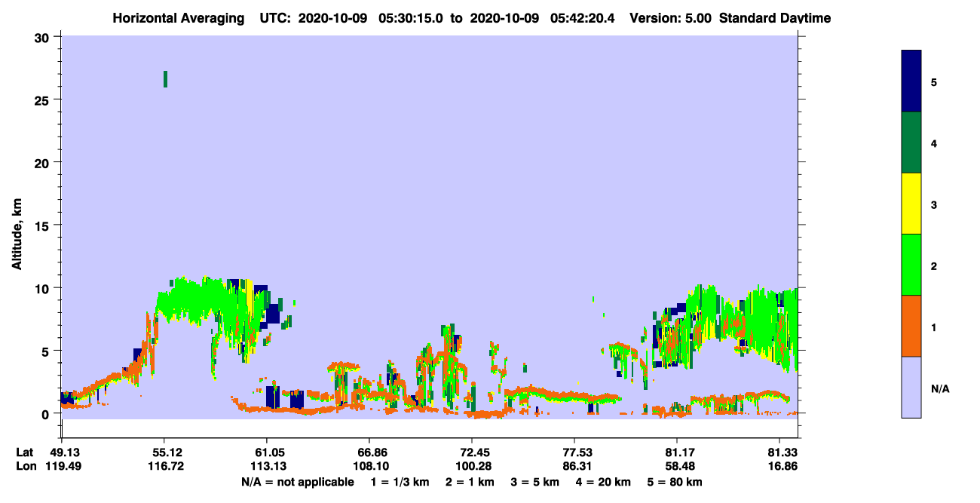Image resolution: width=980 pixels, height=503 pixels.
Task: Click the 'Lat' row label
Action: [x=25, y=452]
